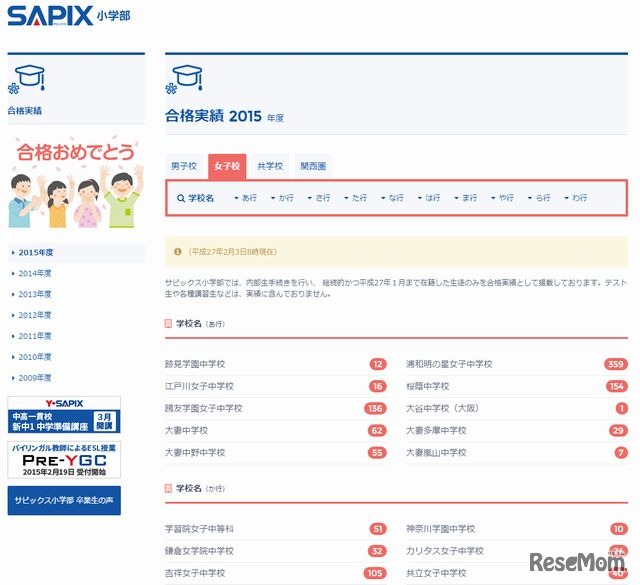Viewport: 640px width, 585px height.
Task: Click 江戸川女子中学校 in the list
Action: [x=199, y=386]
